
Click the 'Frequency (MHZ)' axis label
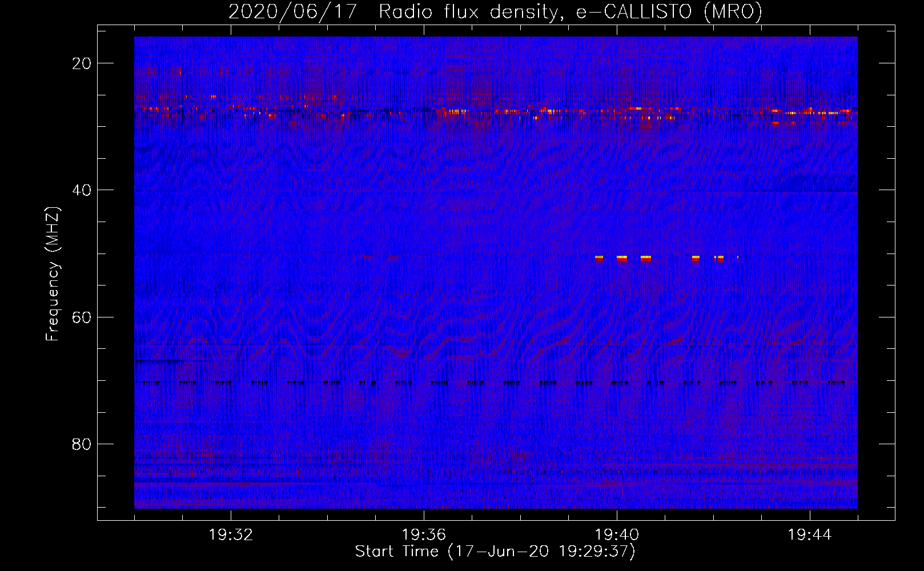coord(53,274)
